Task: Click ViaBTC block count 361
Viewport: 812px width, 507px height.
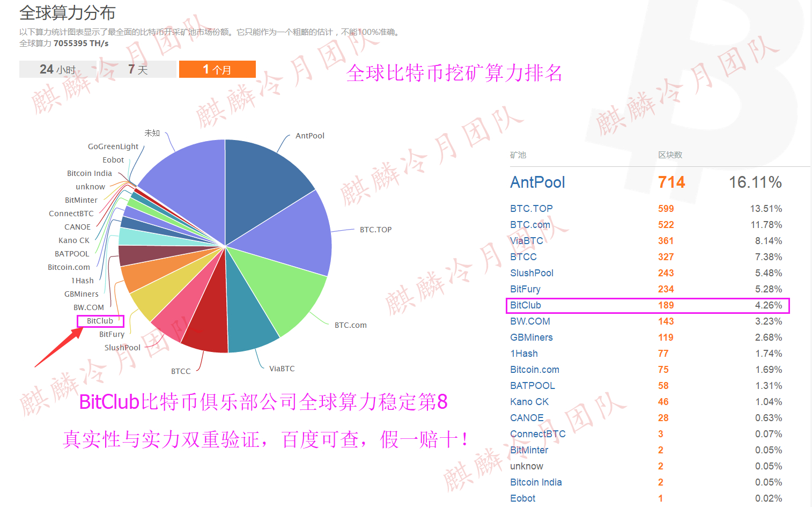Action: (x=666, y=241)
